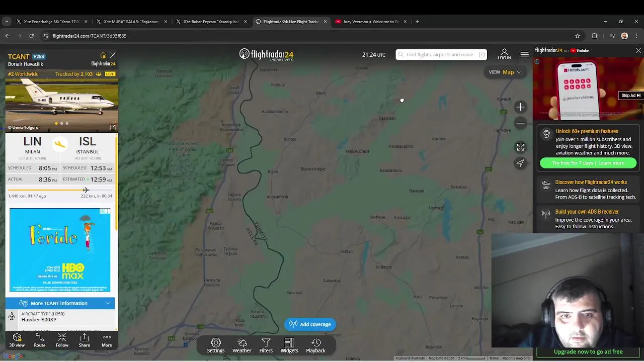Click Add coverage button
This screenshot has height=362, width=644.
(x=310, y=324)
